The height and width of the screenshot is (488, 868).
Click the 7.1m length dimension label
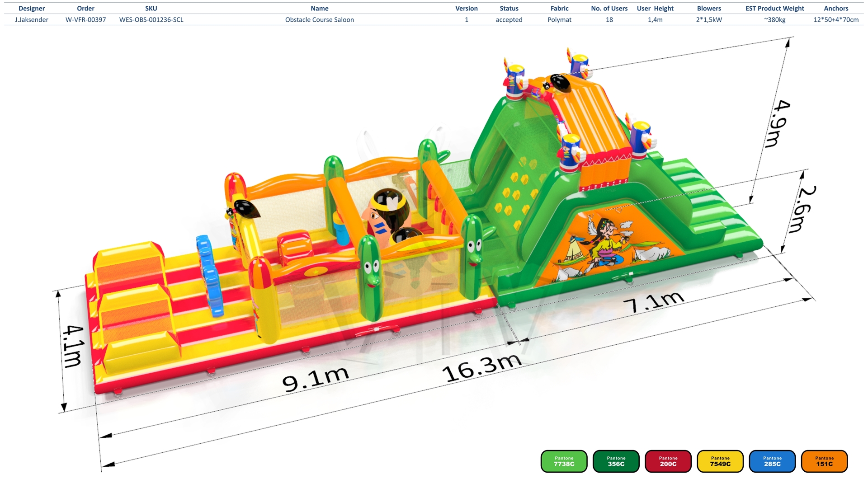pyautogui.click(x=653, y=302)
